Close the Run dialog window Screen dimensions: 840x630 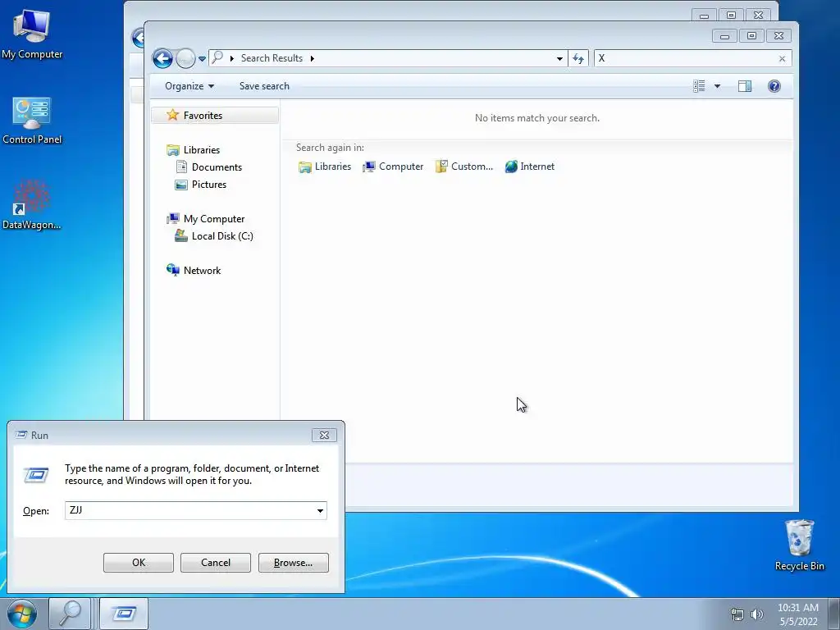pyautogui.click(x=324, y=435)
